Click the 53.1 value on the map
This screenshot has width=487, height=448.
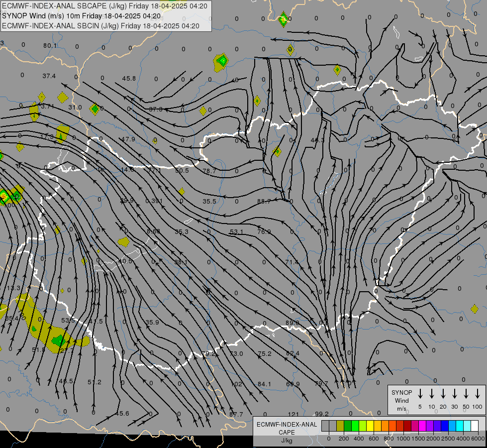click(x=237, y=232)
